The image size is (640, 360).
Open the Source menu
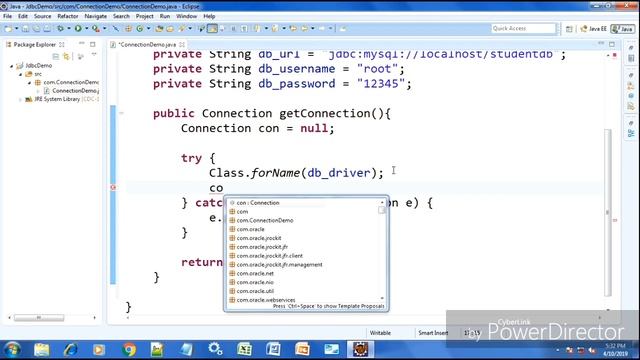click(x=42, y=16)
